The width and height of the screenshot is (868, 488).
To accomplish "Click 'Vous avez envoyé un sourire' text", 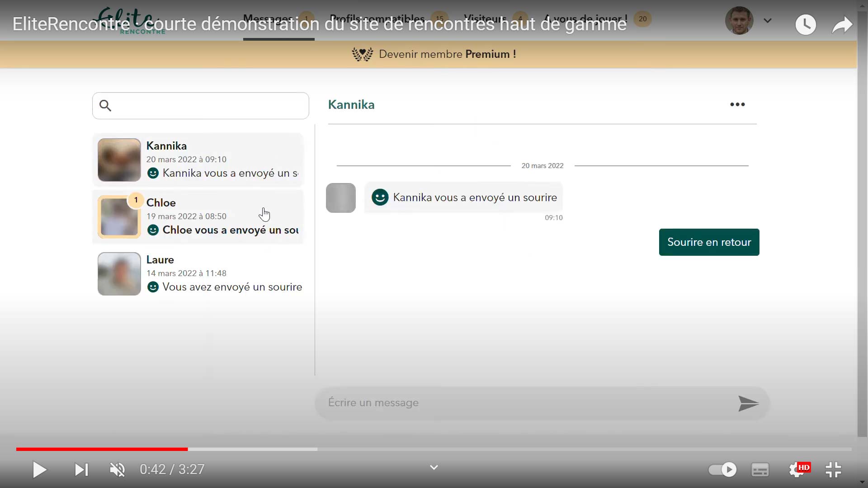I will pos(232,287).
